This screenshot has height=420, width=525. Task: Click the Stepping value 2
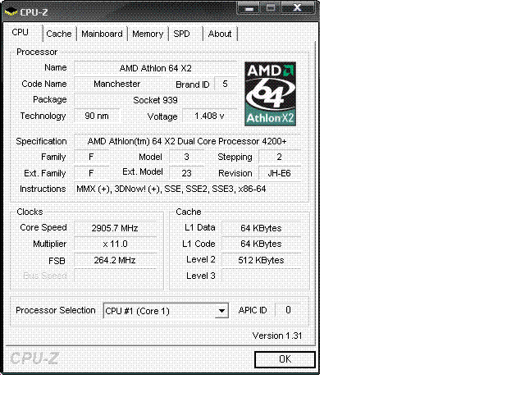pyautogui.click(x=279, y=157)
